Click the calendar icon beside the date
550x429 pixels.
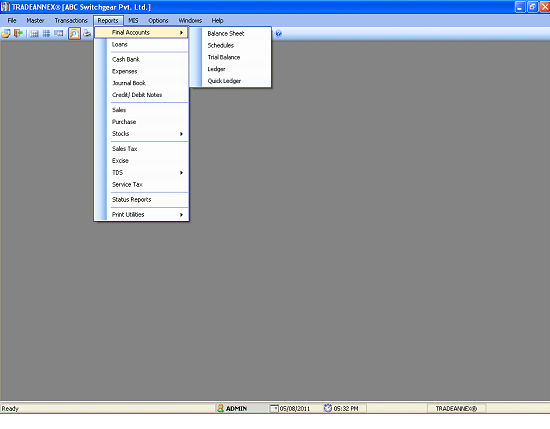tap(274, 408)
